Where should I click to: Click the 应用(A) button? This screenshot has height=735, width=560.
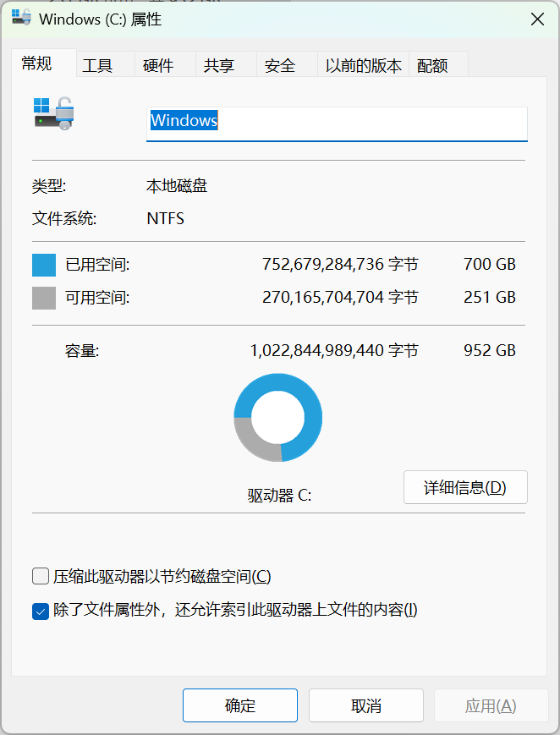491,705
